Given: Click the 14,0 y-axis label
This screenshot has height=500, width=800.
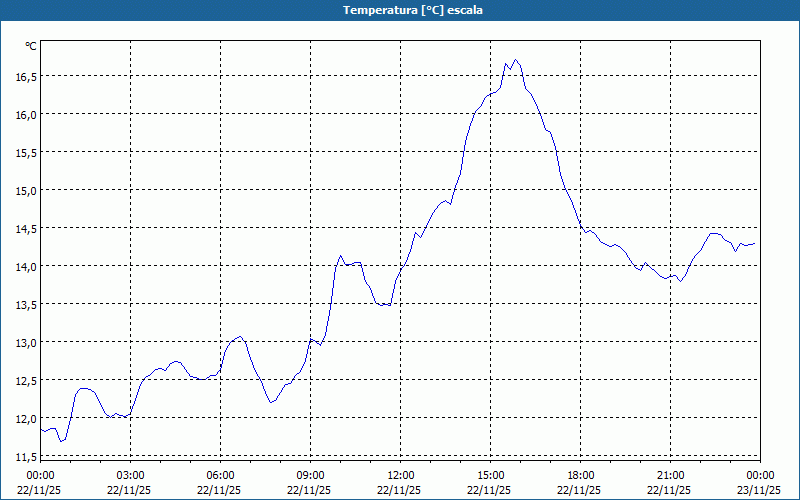Looking at the screenshot, I should tap(26, 267).
